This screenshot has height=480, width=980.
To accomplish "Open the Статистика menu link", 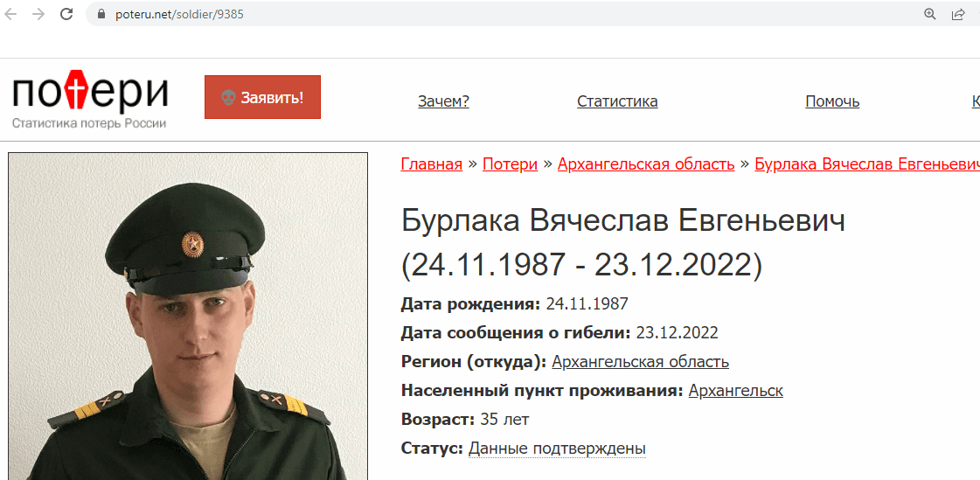I will [617, 101].
